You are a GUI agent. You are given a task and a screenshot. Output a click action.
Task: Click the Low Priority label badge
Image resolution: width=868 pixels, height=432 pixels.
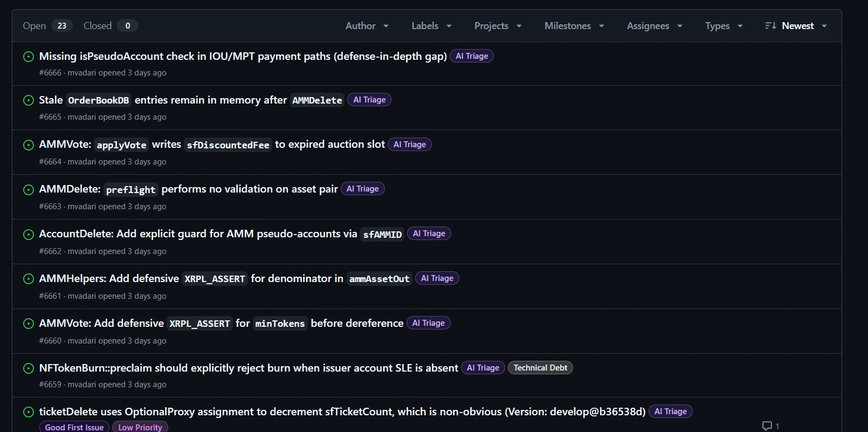click(140, 427)
